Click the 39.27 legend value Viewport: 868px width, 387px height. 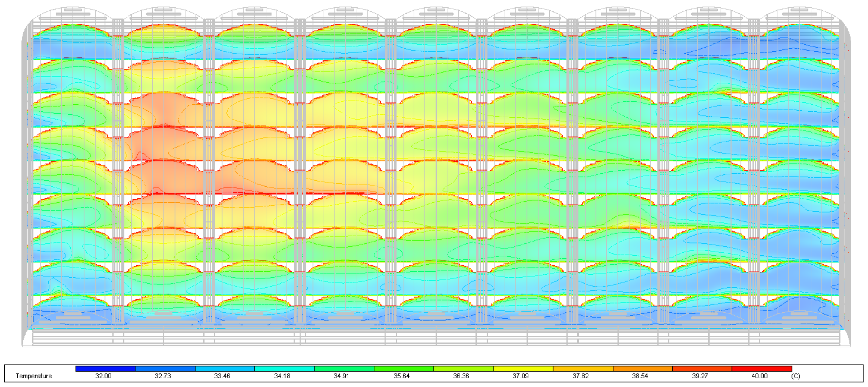(x=700, y=376)
